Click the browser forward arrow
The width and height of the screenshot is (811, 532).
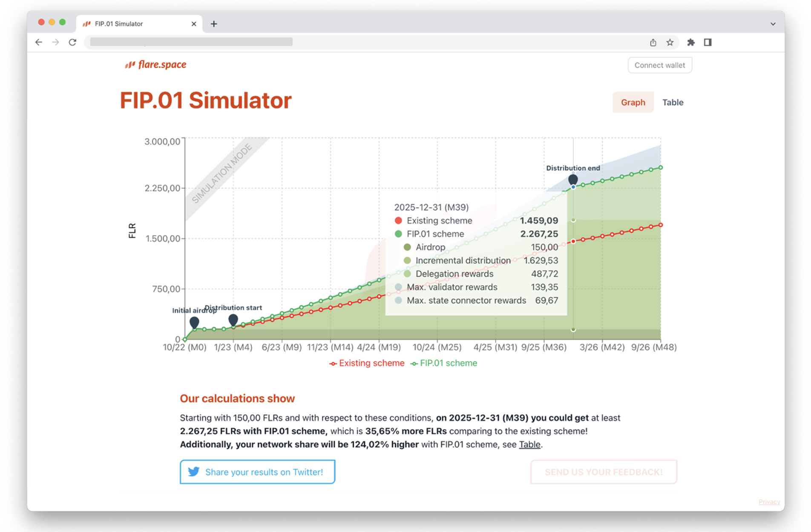55,42
